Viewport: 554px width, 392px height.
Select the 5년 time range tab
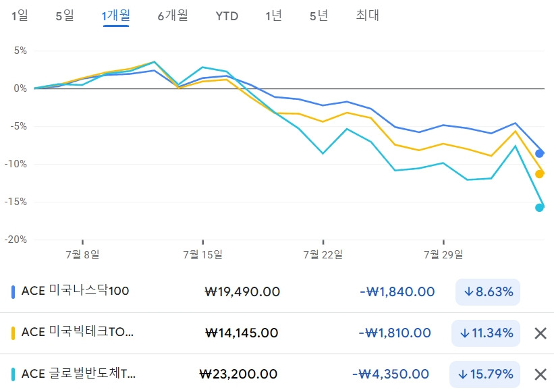(x=317, y=16)
